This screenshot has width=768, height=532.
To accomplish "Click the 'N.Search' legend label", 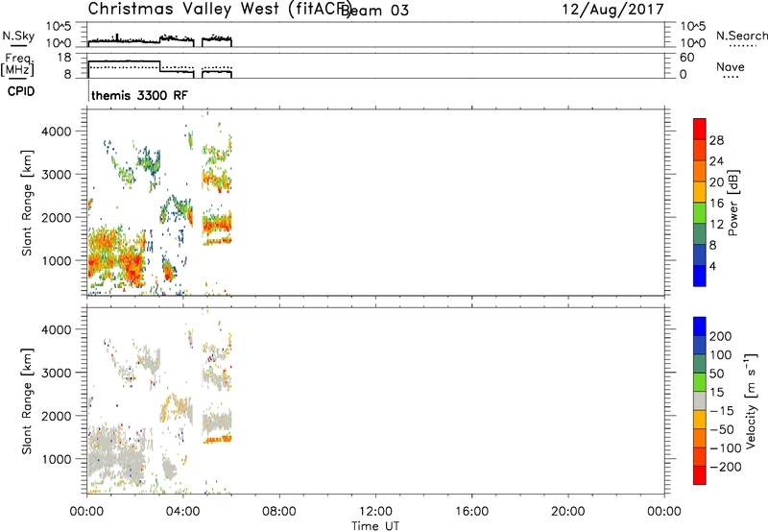I will click(741, 36).
